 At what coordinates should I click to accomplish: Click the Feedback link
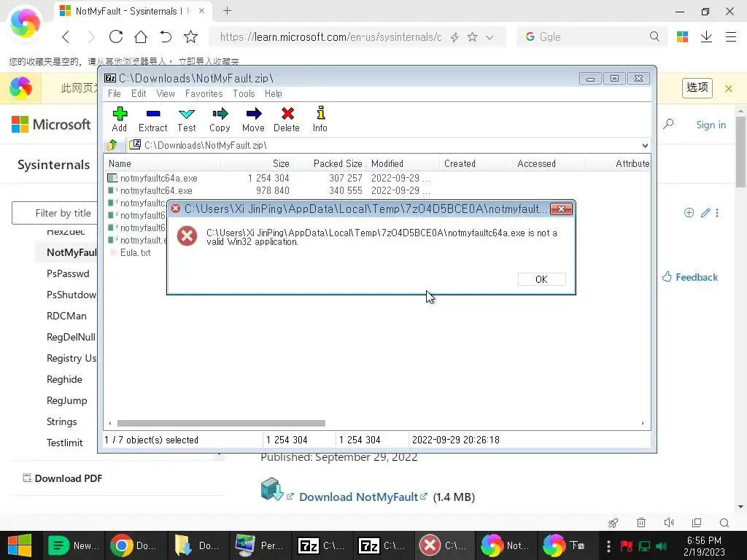click(x=690, y=277)
